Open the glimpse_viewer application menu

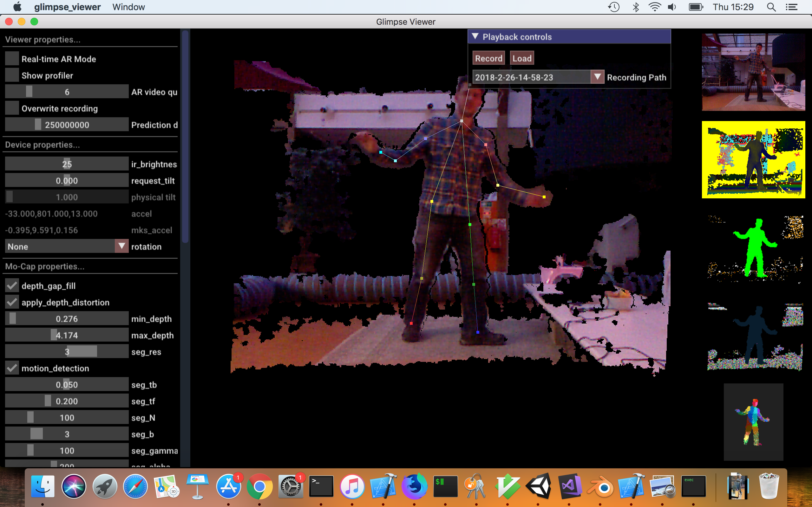click(67, 7)
